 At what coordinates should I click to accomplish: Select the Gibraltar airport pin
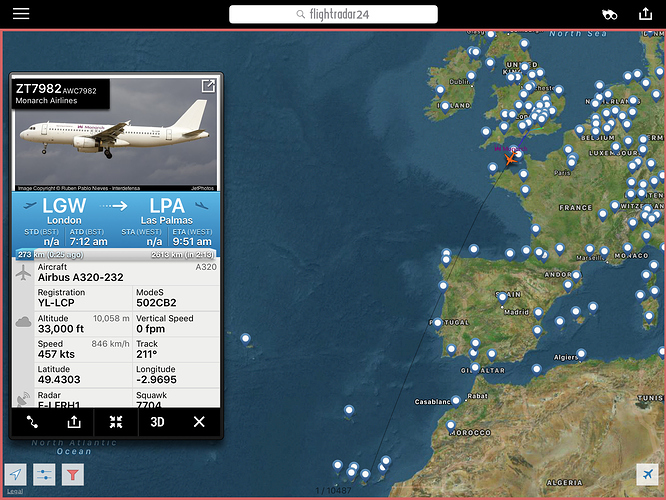point(475,368)
